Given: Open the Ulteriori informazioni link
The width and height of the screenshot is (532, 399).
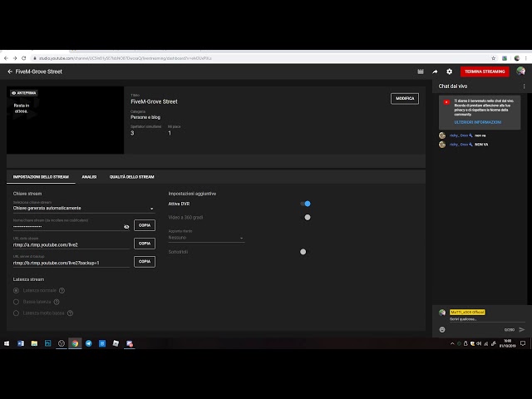Looking at the screenshot, I should coord(478,122).
